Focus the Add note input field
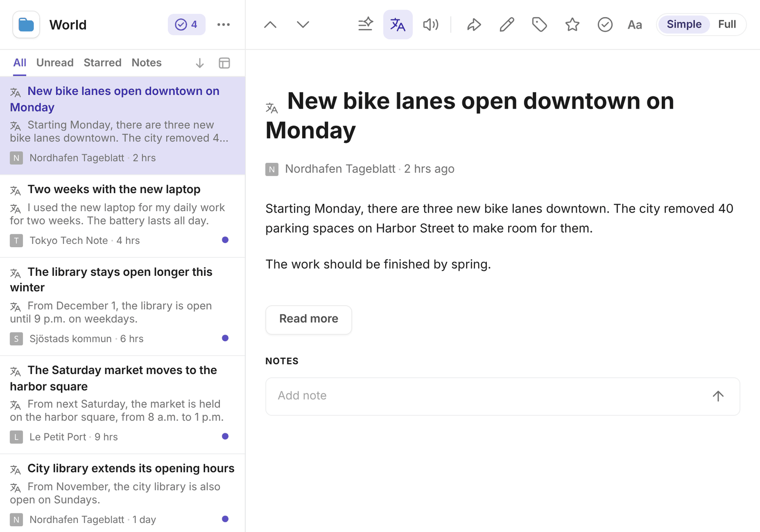The height and width of the screenshot is (532, 760). (x=503, y=396)
